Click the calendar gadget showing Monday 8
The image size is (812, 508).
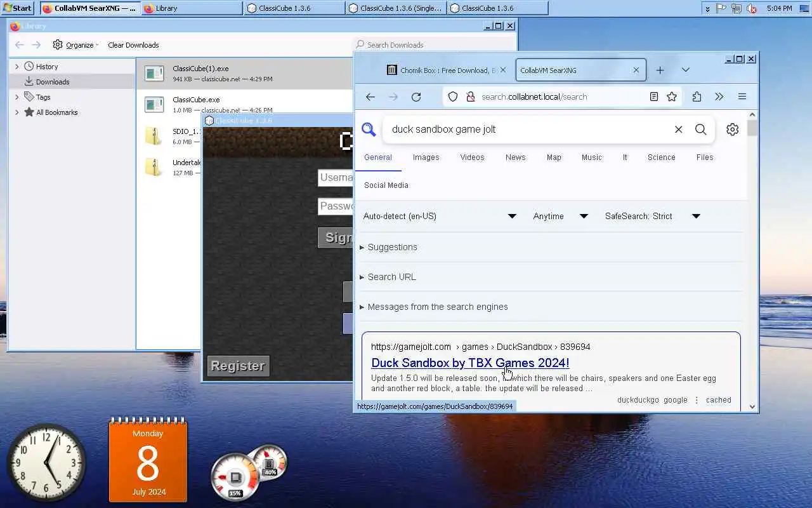pyautogui.click(x=148, y=460)
